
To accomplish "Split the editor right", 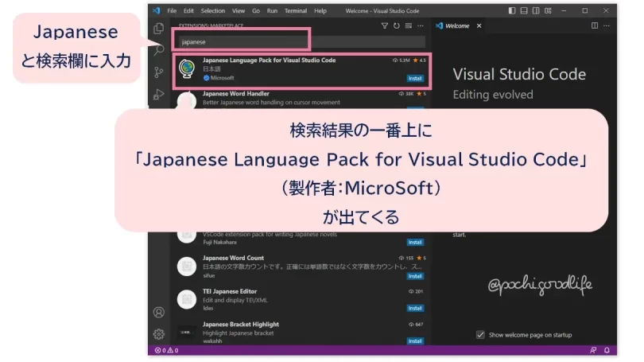I will (x=595, y=25).
